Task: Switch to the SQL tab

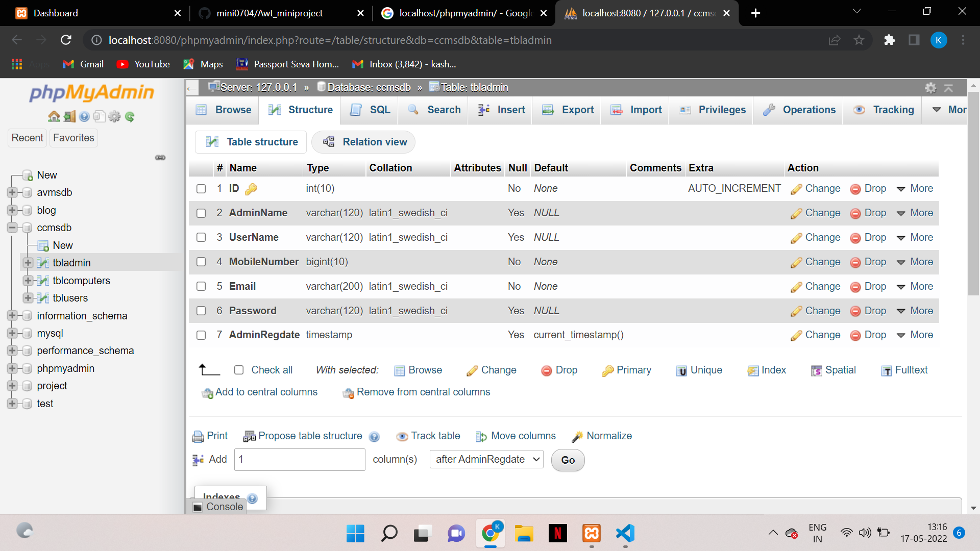Action: (371, 110)
